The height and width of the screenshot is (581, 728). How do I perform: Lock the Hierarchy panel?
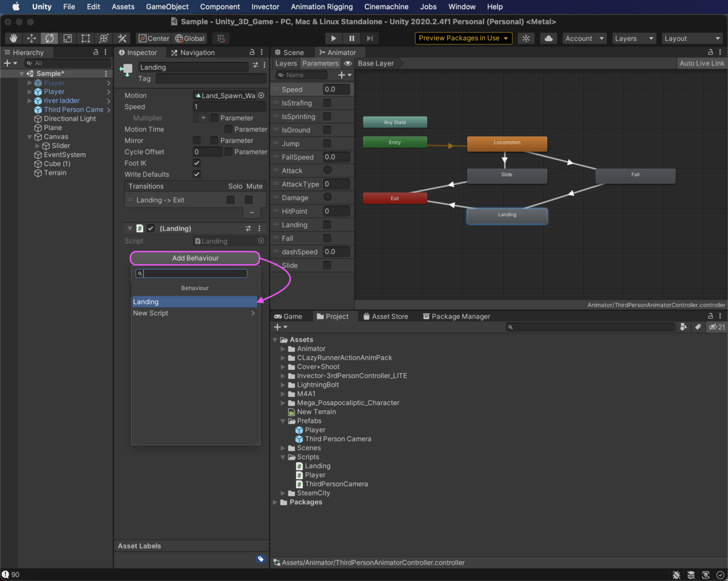coord(96,53)
